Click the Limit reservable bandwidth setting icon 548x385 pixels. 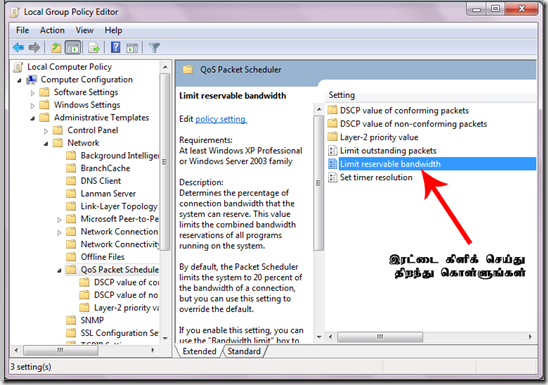[x=332, y=164]
